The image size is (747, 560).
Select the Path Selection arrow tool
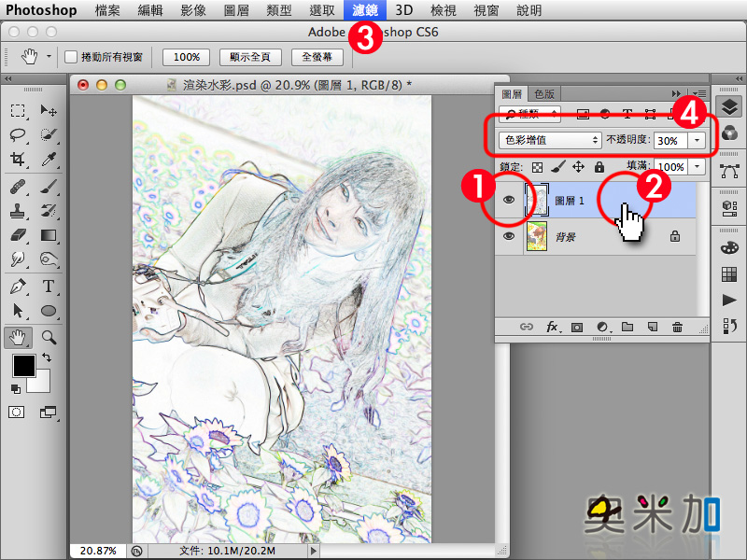18,311
